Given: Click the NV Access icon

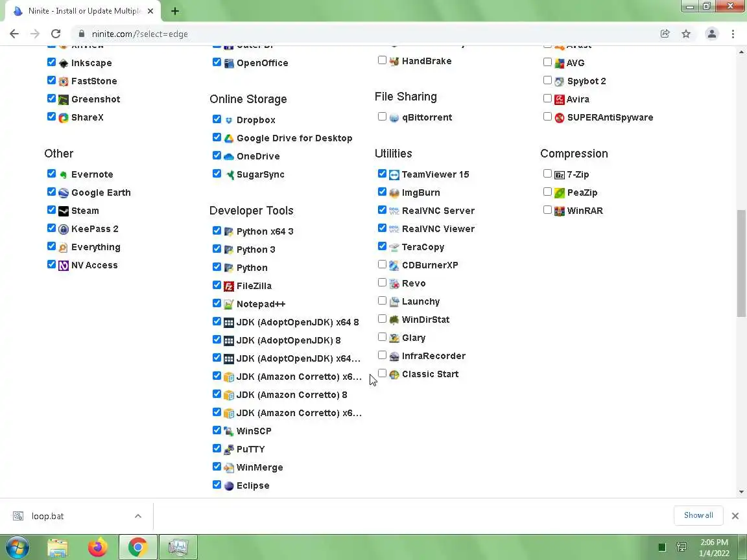Looking at the screenshot, I should point(64,266).
